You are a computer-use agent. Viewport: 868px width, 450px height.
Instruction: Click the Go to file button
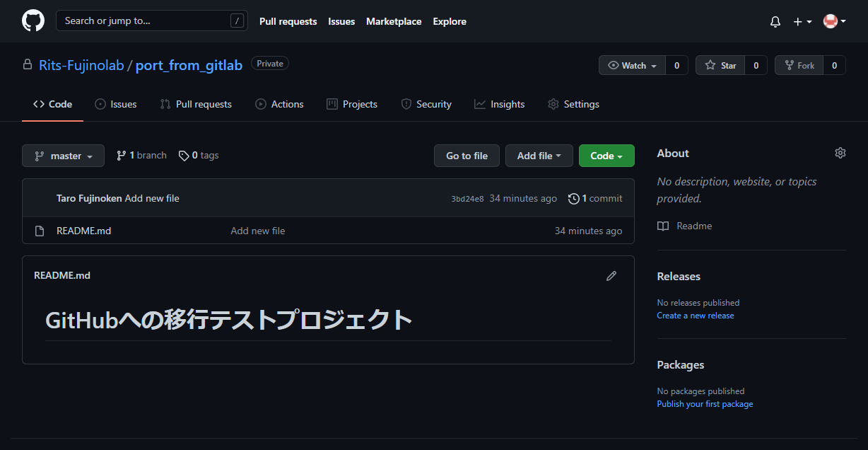pyautogui.click(x=467, y=155)
